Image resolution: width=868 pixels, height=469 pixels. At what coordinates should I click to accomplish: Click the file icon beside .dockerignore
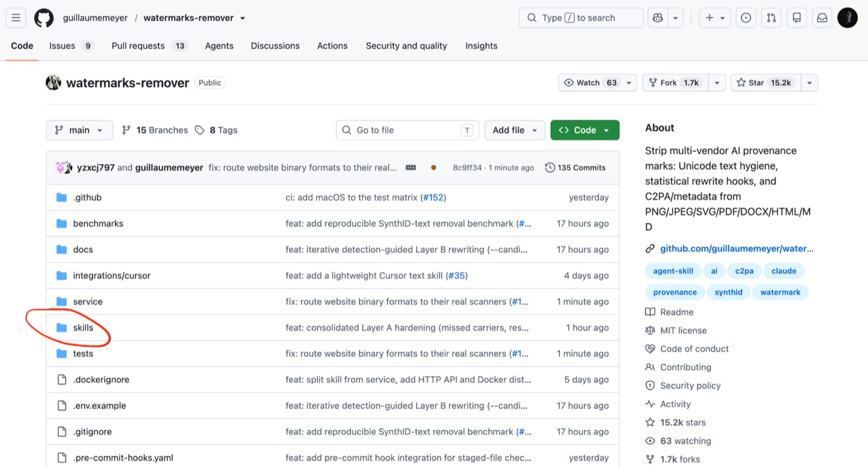(61, 380)
